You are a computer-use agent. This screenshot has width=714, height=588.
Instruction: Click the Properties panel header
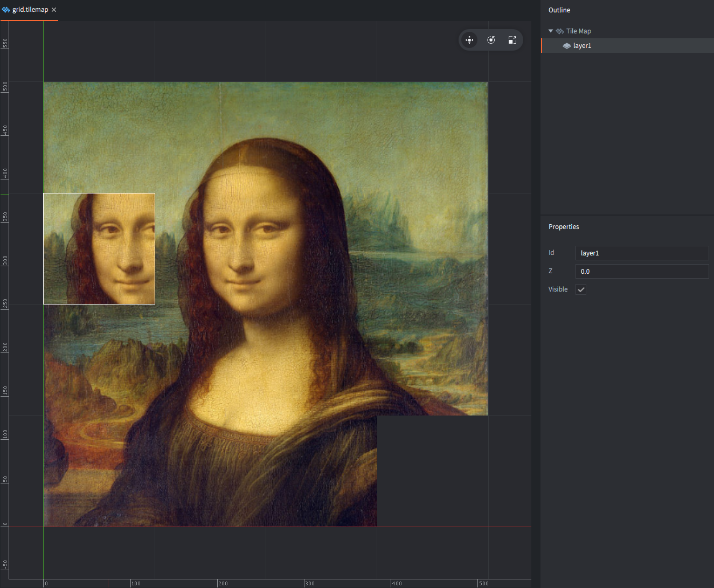[564, 227]
